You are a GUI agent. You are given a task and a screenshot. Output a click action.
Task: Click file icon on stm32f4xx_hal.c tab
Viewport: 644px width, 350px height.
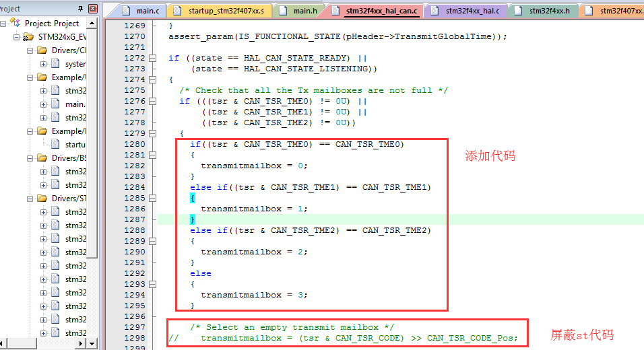coord(435,11)
